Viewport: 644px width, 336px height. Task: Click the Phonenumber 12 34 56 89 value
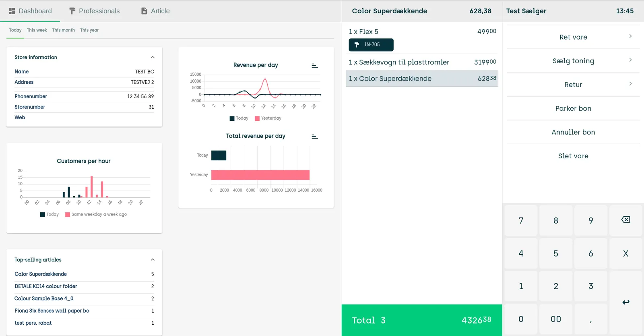pos(140,97)
